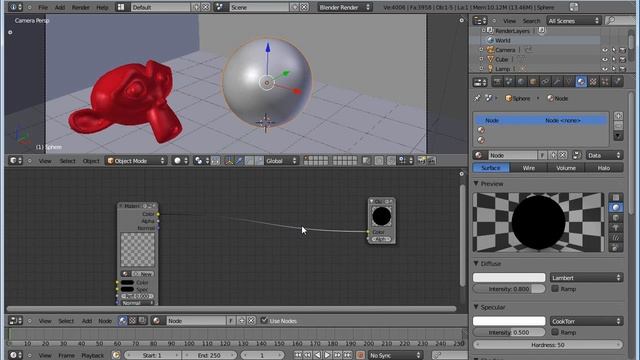Remove the material slot with minus button

coord(618,125)
